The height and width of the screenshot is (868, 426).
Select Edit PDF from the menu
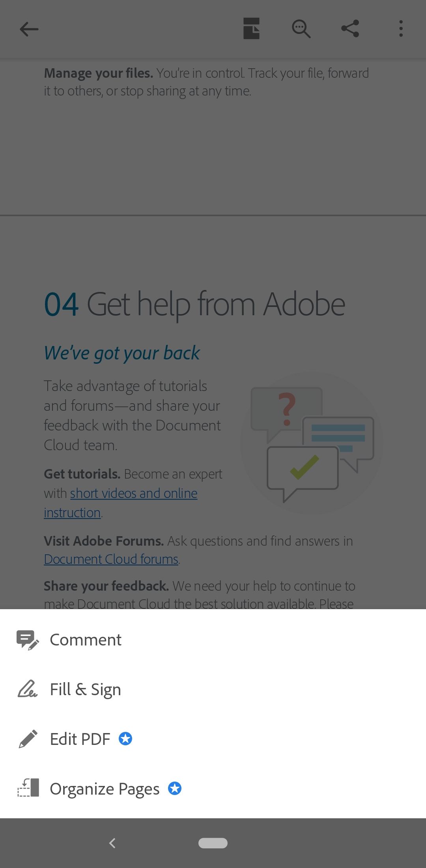80,739
